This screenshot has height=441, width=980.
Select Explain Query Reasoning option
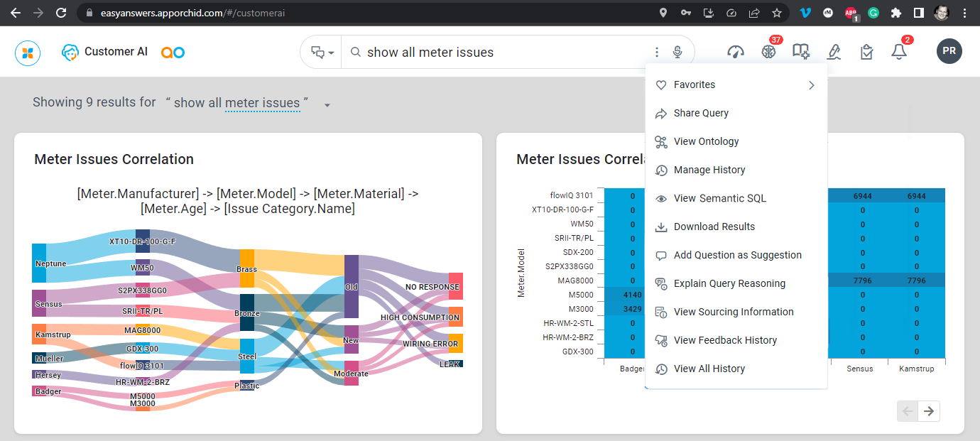coord(729,283)
